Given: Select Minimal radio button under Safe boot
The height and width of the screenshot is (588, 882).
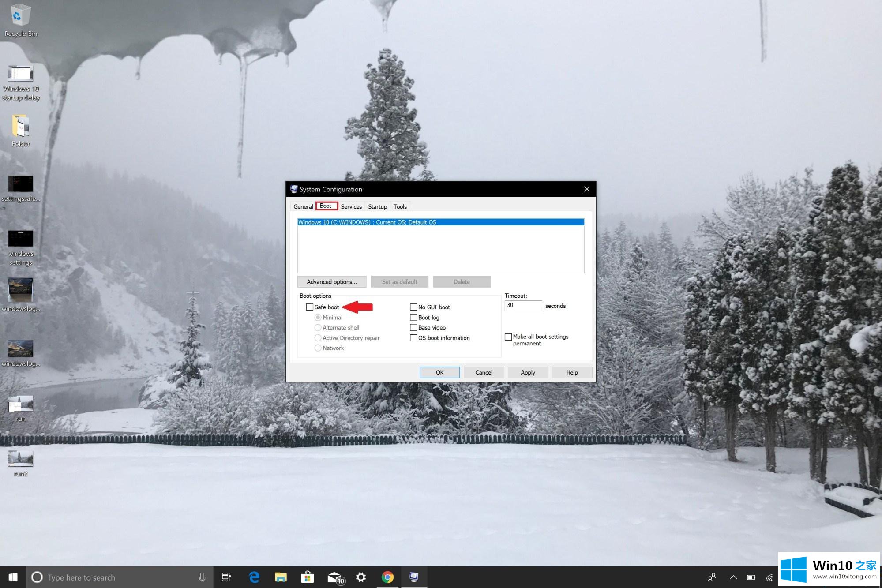Looking at the screenshot, I should [x=318, y=317].
